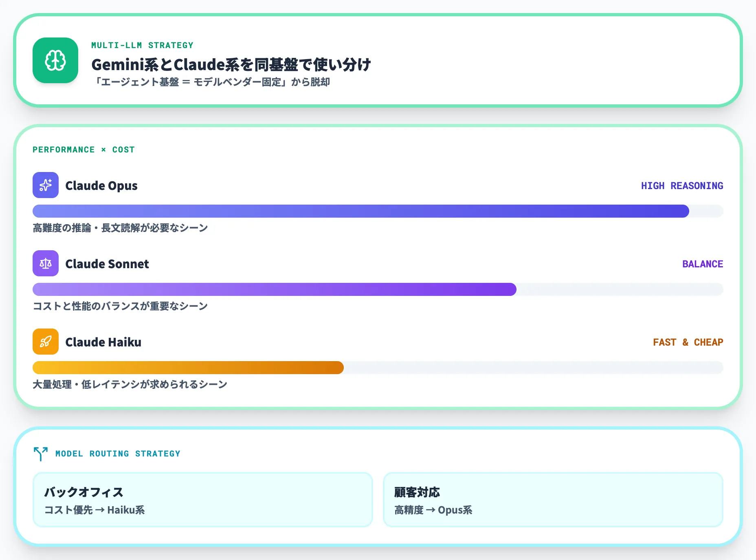Click the コスト優先 → Haiku系 text
The image size is (756, 560).
tap(94, 509)
